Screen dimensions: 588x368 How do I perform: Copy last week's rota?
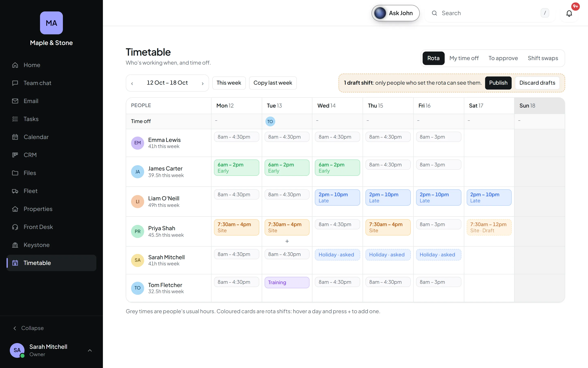point(273,83)
